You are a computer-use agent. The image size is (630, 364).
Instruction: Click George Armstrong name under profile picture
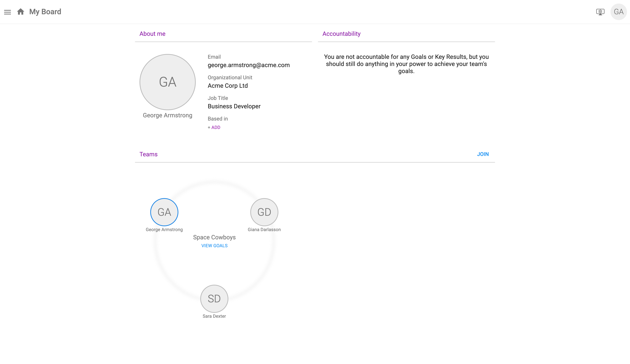[x=167, y=115]
